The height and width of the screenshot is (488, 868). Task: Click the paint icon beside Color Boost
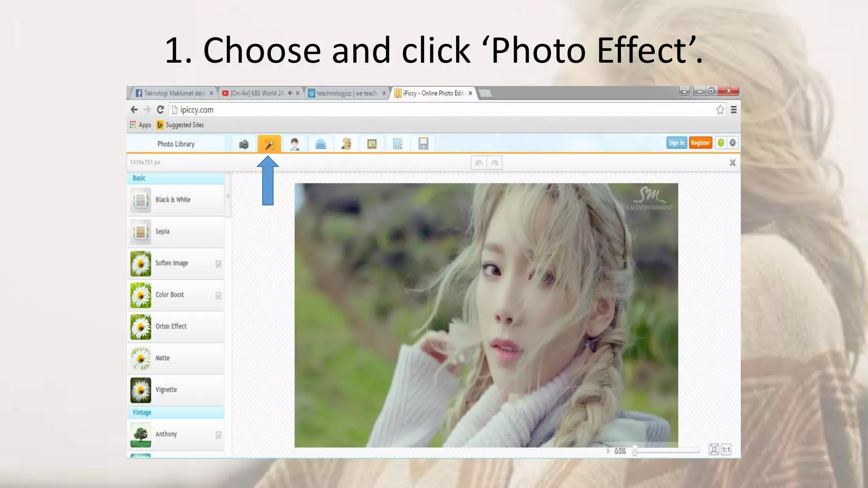tap(218, 296)
